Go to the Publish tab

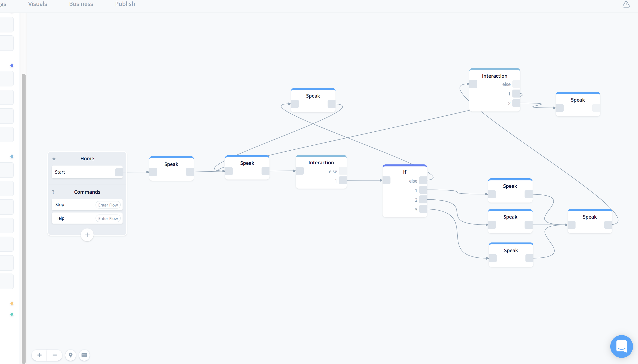125,4
